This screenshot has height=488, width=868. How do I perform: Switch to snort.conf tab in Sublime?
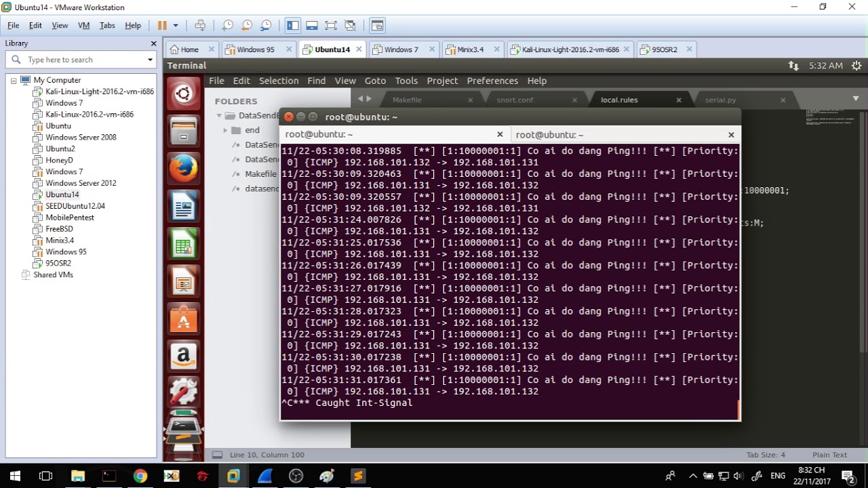tap(515, 100)
